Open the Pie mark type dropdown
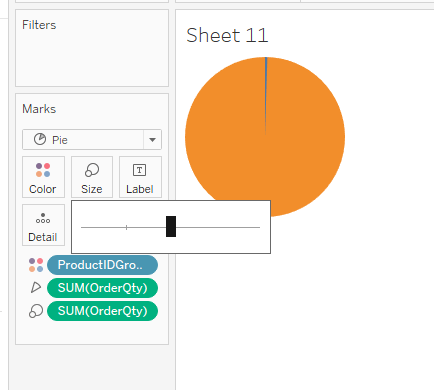The height and width of the screenshot is (390, 434). pyautogui.click(x=92, y=140)
